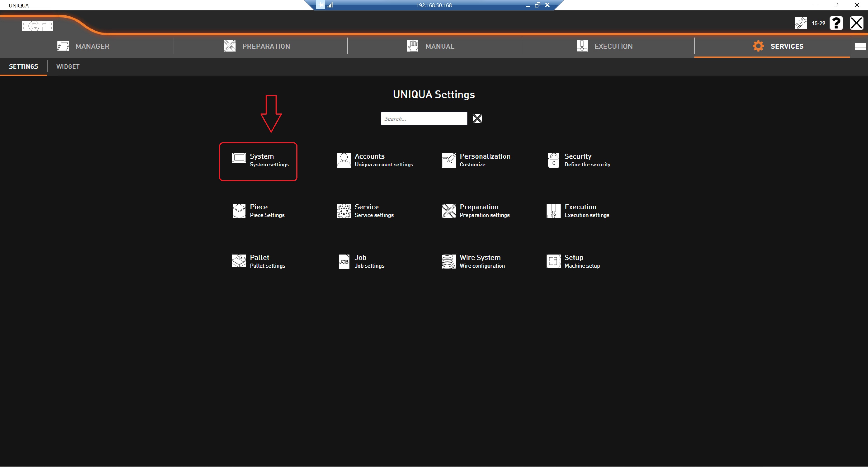Open help question mark button
The height and width of the screenshot is (467, 868).
click(x=836, y=23)
